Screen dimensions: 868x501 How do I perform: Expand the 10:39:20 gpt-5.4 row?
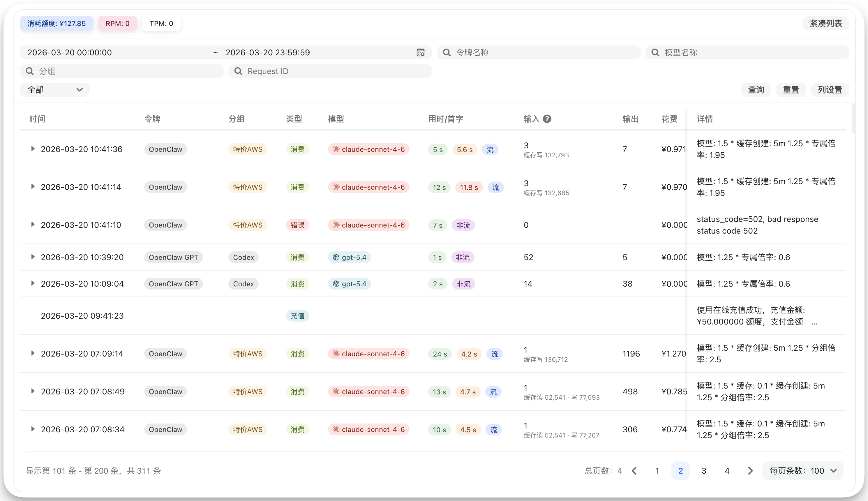click(33, 257)
